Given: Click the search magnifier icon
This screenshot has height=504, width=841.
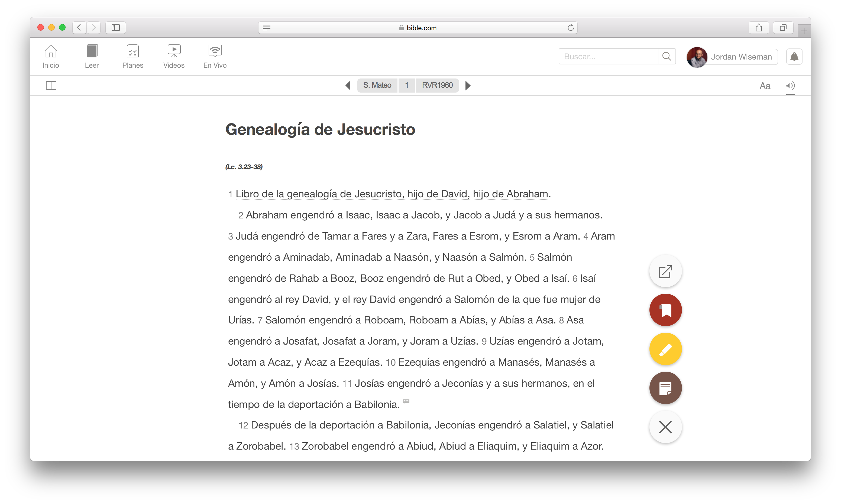Looking at the screenshot, I should (667, 56).
